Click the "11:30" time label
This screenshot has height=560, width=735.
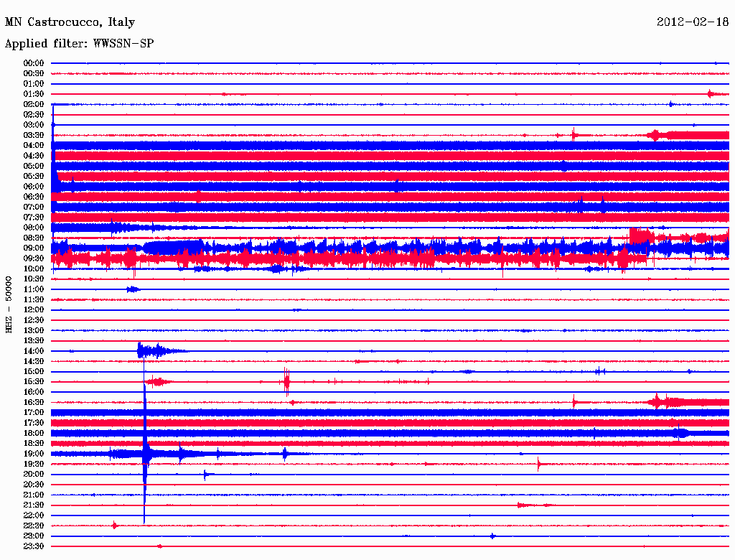pyautogui.click(x=33, y=299)
